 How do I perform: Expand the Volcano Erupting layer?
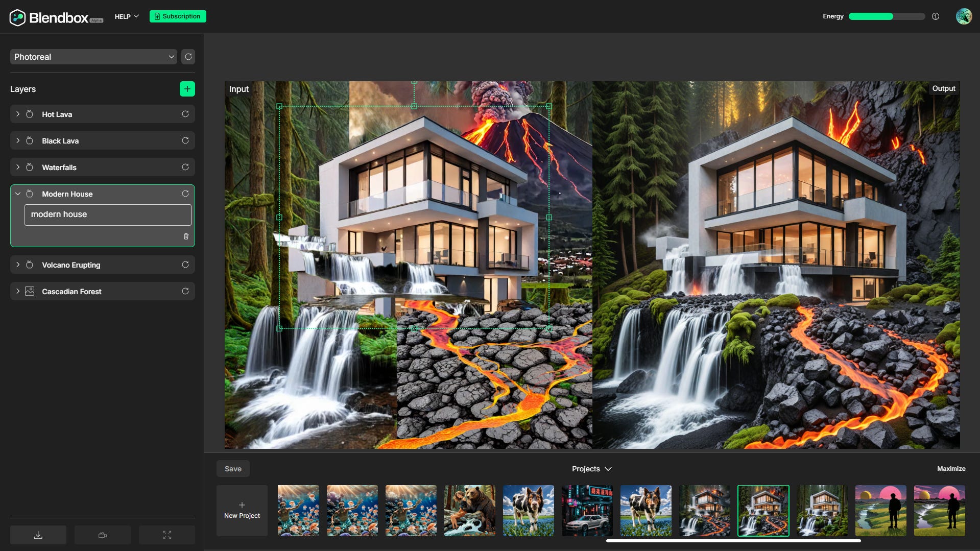(x=18, y=265)
